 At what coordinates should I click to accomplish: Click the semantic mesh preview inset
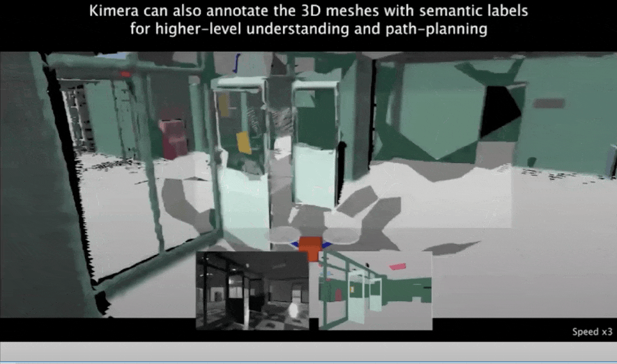[375, 290]
